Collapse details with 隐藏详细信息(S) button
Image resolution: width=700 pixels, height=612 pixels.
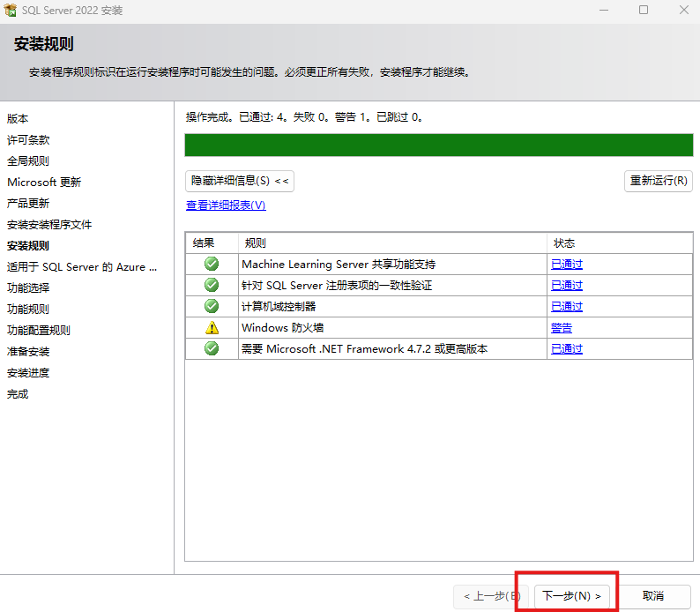click(x=240, y=181)
